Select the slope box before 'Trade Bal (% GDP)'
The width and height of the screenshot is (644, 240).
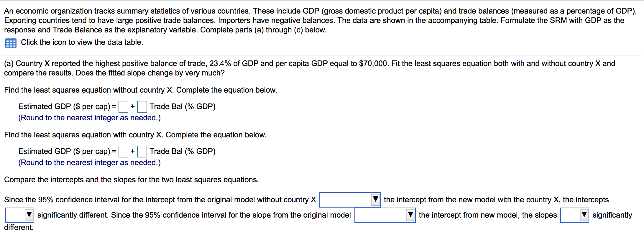coord(142,107)
